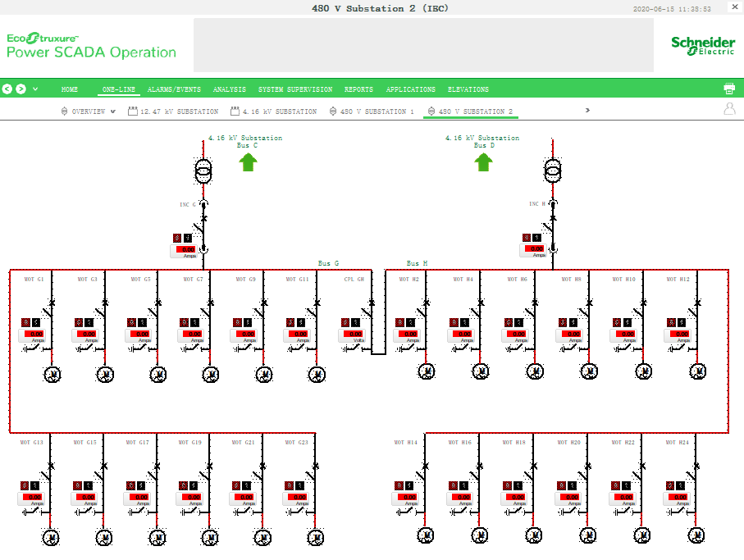Close the window with the X button
The height and width of the screenshot is (560, 744).
[735, 7]
